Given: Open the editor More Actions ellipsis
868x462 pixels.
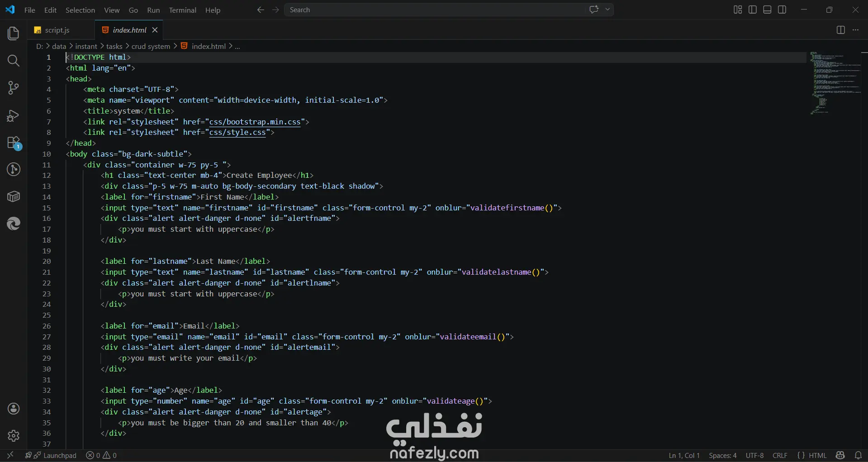Looking at the screenshot, I should click(x=855, y=30).
